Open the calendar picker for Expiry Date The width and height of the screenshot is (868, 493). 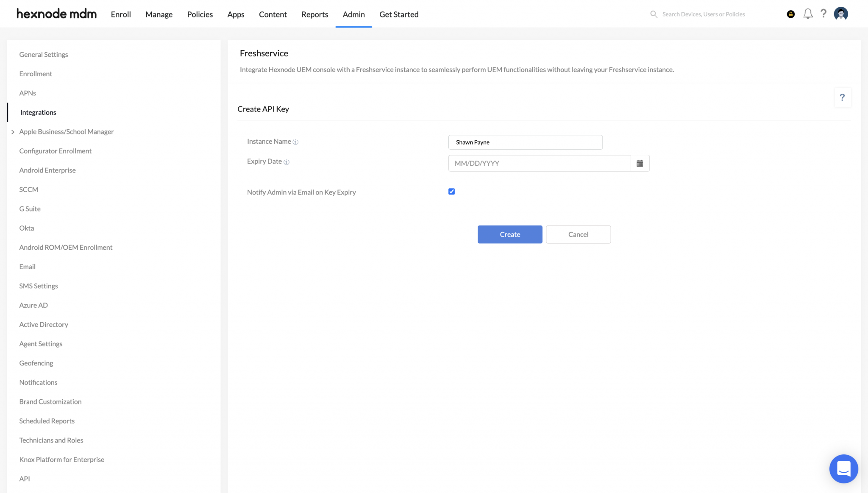[640, 163]
